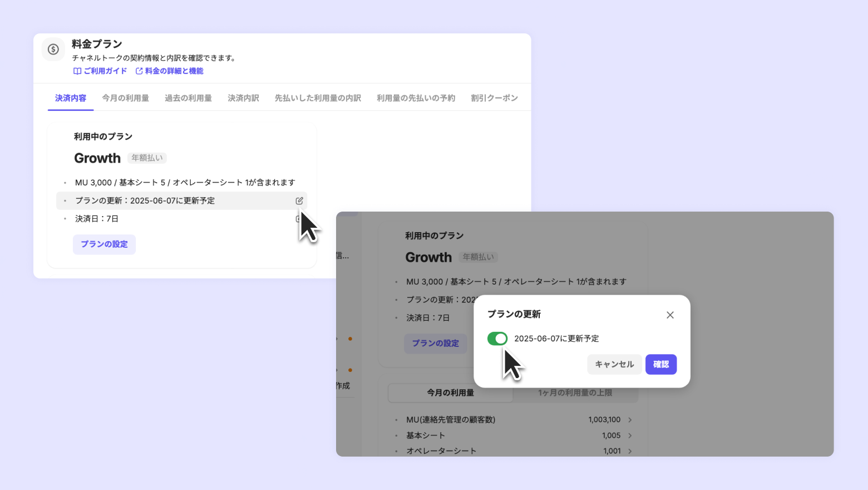Expand the オペレーターシート row chevron

pos(630,451)
